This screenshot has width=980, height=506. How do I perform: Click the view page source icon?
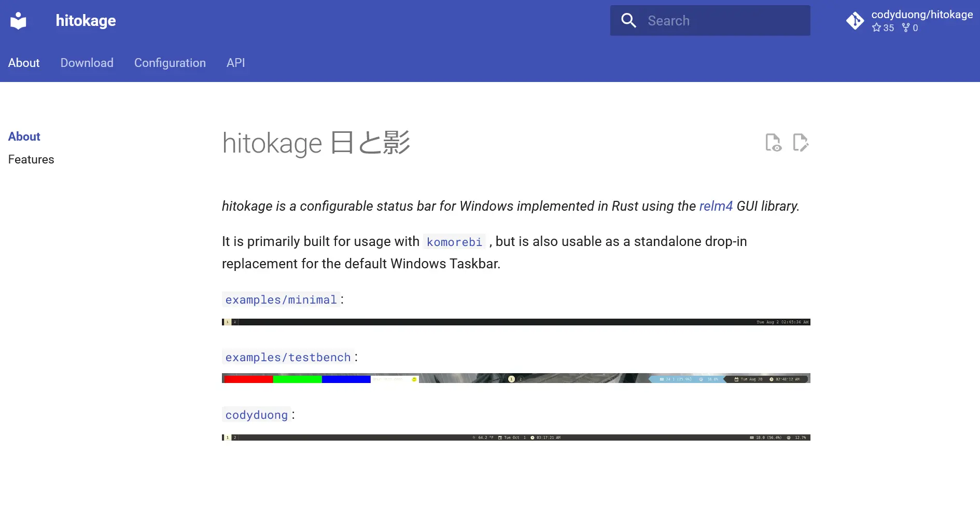pos(773,143)
